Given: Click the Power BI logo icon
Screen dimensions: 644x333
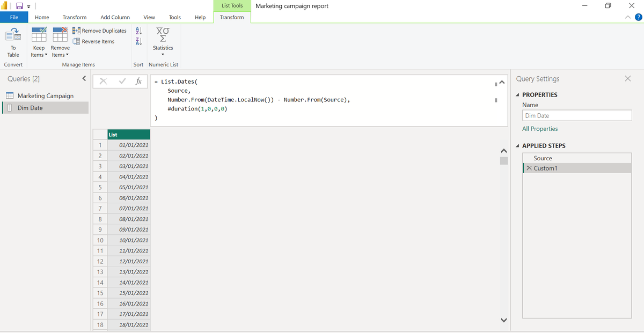Looking at the screenshot, I should click(x=5, y=6).
